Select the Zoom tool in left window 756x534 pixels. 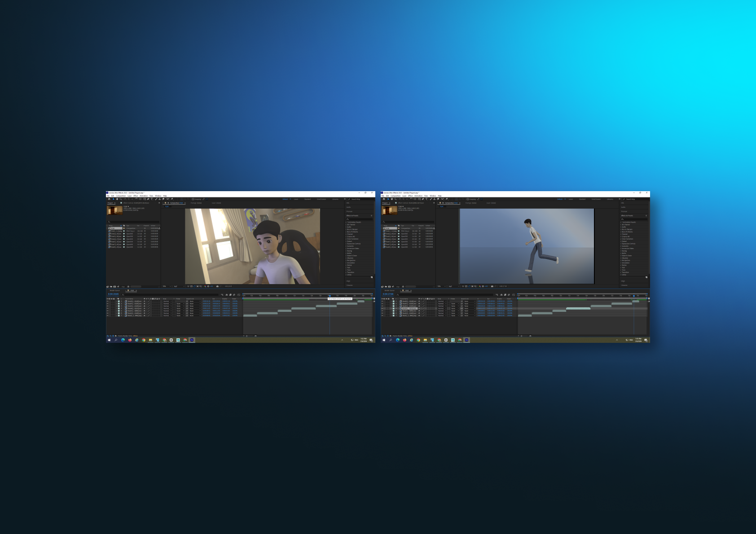121,199
